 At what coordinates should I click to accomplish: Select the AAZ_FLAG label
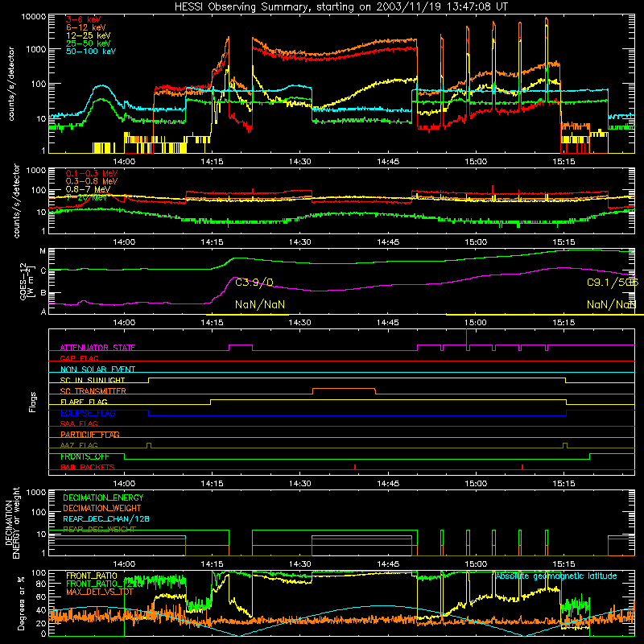pyautogui.click(x=79, y=445)
